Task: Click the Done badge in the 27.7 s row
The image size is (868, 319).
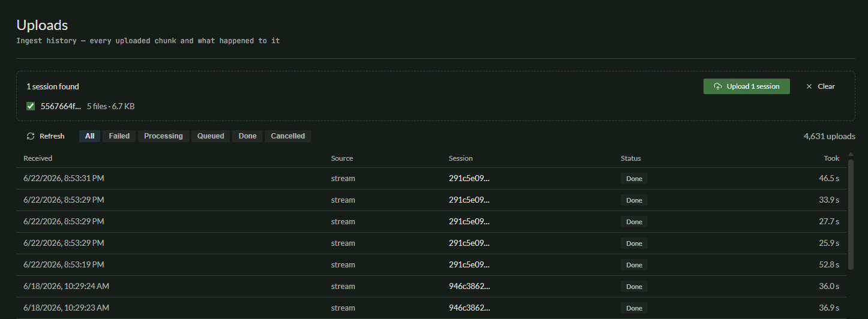Action: click(x=634, y=222)
